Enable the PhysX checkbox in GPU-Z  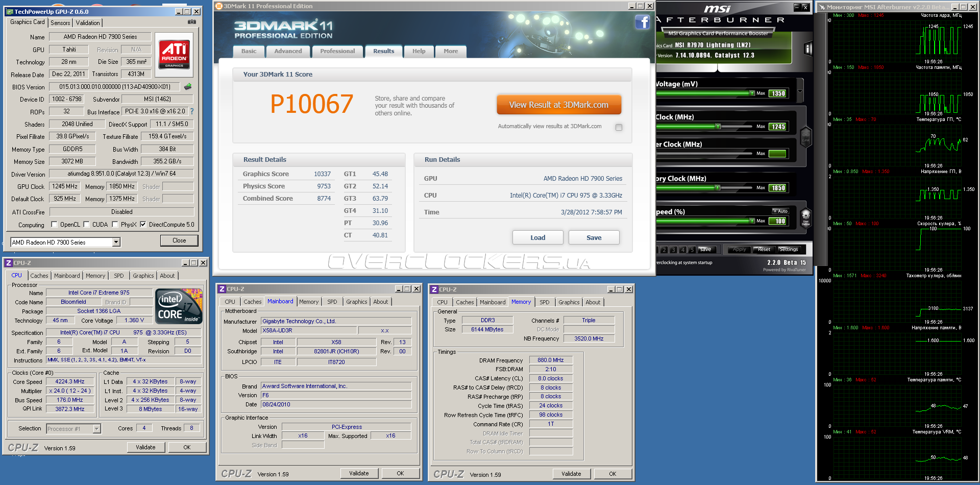pyautogui.click(x=115, y=224)
